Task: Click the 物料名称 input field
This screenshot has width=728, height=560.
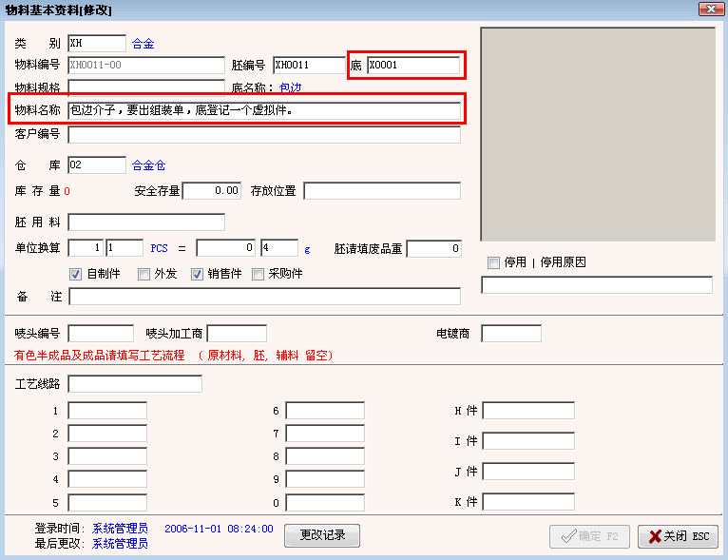Action: 264,110
